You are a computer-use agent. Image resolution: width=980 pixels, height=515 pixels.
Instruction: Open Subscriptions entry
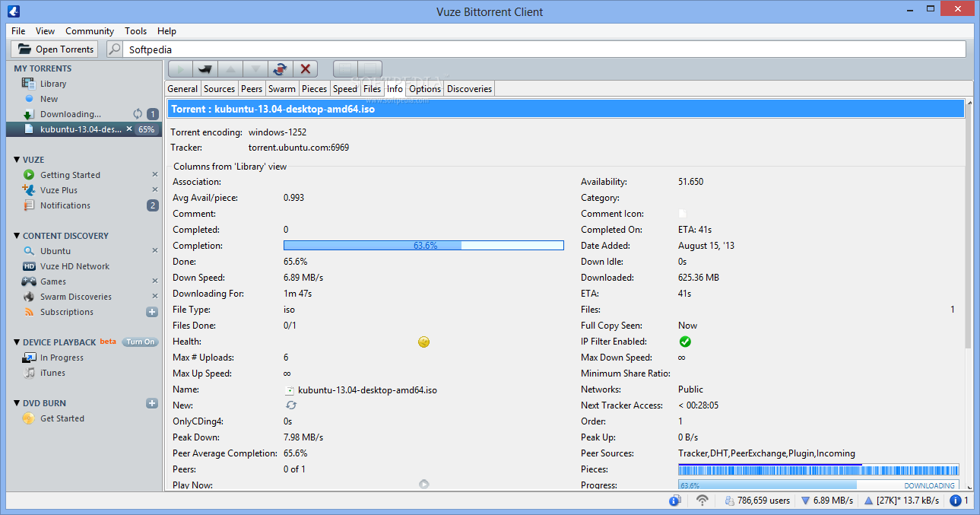point(66,312)
